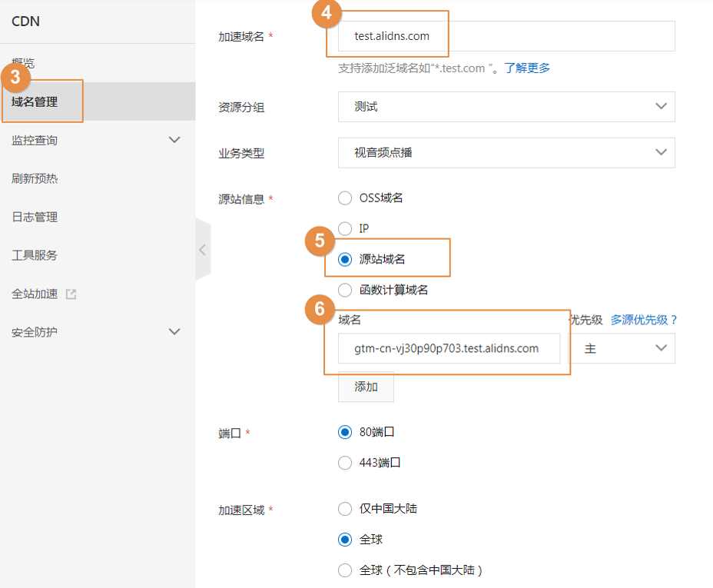
Task: Select 仅中国大陆 acceleration region
Action: tap(345, 509)
